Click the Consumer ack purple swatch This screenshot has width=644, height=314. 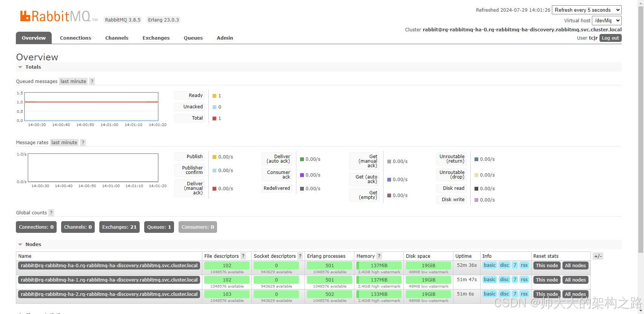[x=302, y=175]
